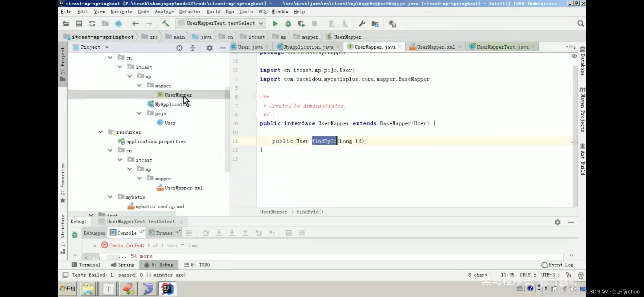Open IntelliJ IDEA from the taskbar

pyautogui.click(x=167, y=289)
